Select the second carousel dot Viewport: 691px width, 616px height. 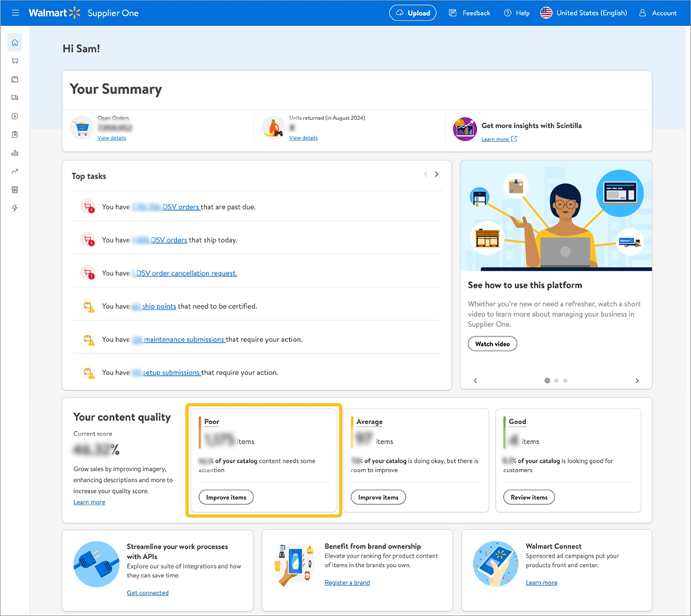[556, 381]
